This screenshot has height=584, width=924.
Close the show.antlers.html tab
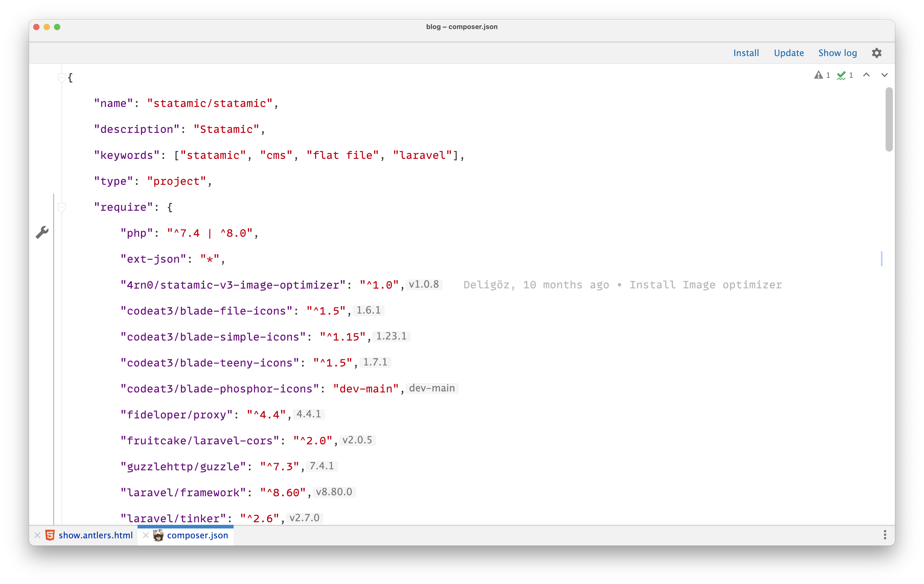(37, 535)
